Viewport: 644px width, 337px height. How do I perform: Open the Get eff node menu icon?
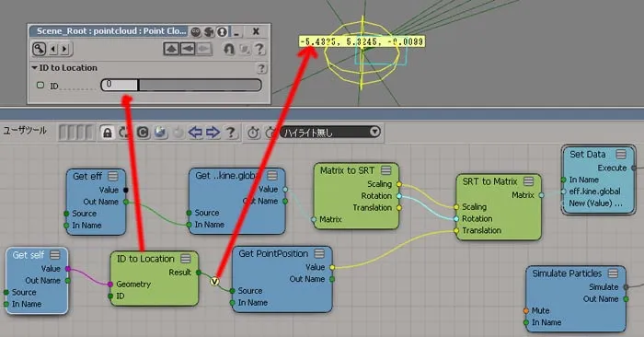tap(112, 176)
